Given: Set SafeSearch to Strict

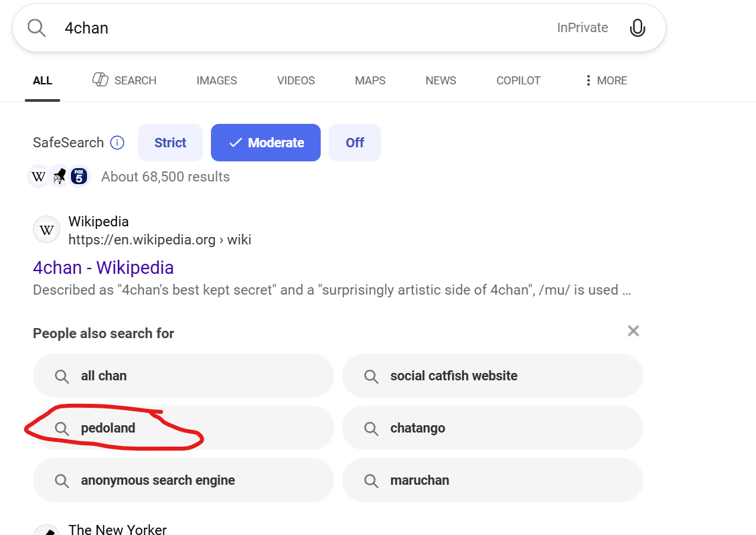Looking at the screenshot, I should click(170, 143).
